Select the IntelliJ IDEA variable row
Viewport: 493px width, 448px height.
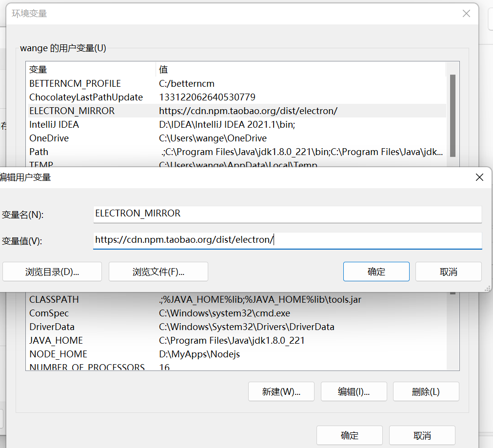[x=54, y=125]
